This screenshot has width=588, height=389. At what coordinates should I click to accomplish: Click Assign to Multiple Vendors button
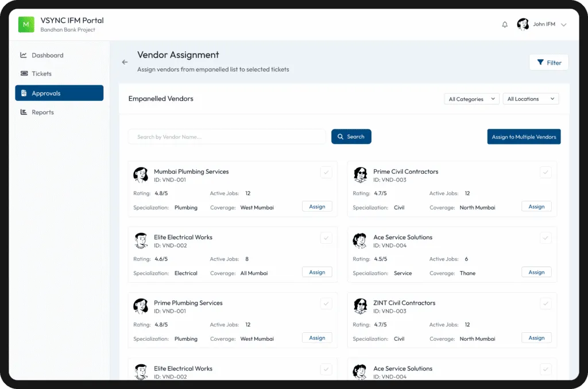(524, 137)
